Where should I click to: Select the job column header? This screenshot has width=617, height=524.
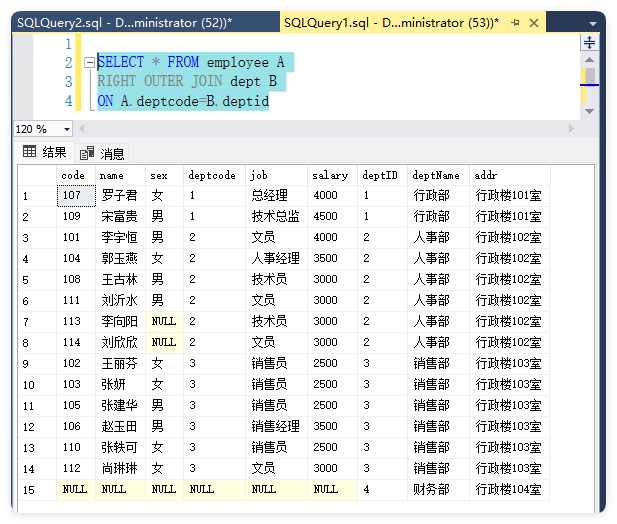click(276, 175)
